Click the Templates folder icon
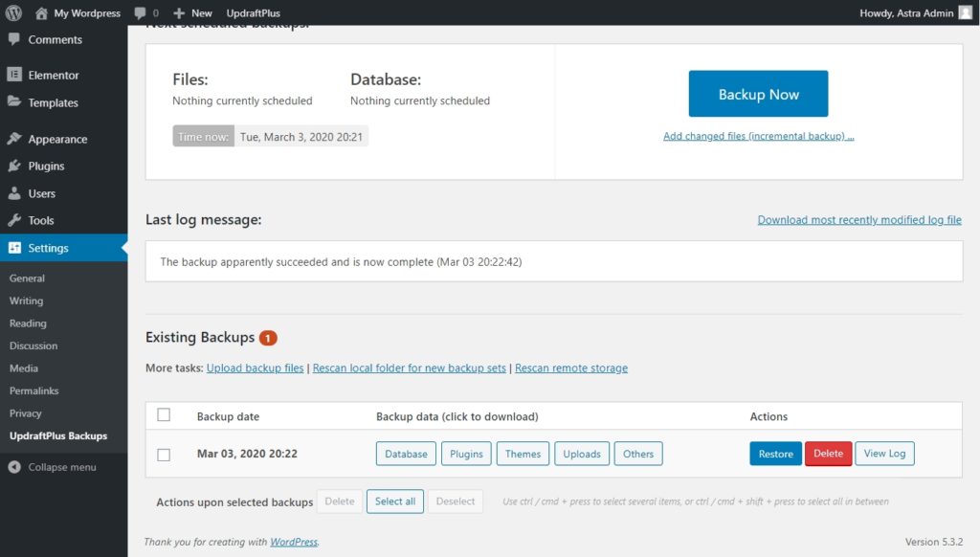 pyautogui.click(x=14, y=101)
